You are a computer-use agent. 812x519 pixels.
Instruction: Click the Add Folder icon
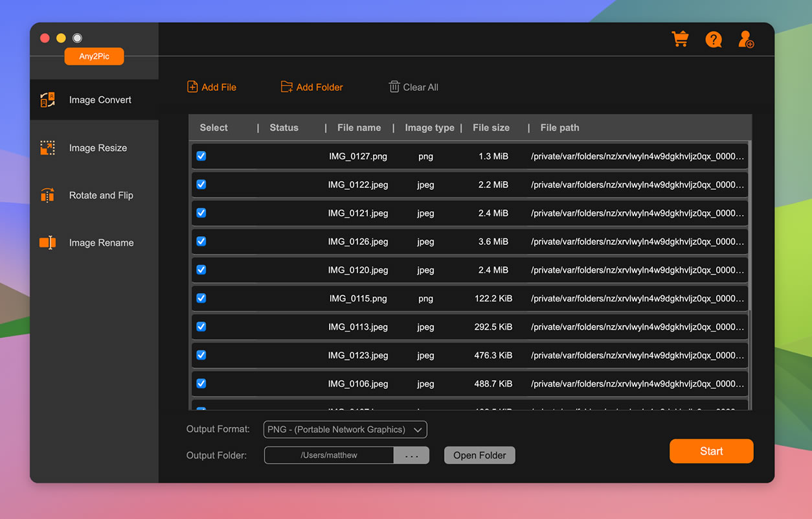point(286,86)
